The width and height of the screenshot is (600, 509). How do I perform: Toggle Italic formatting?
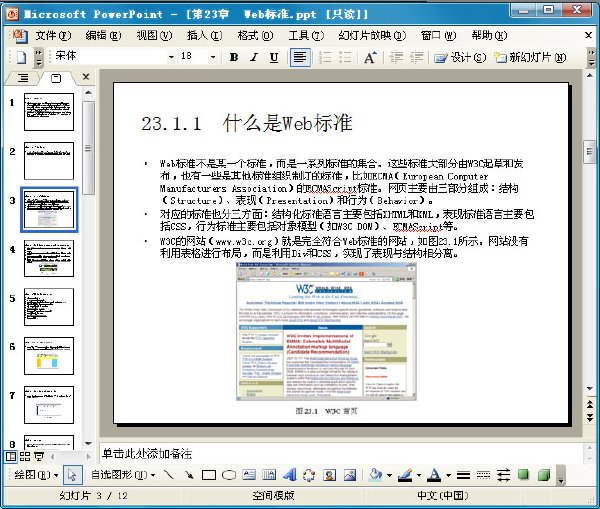pyautogui.click(x=254, y=57)
